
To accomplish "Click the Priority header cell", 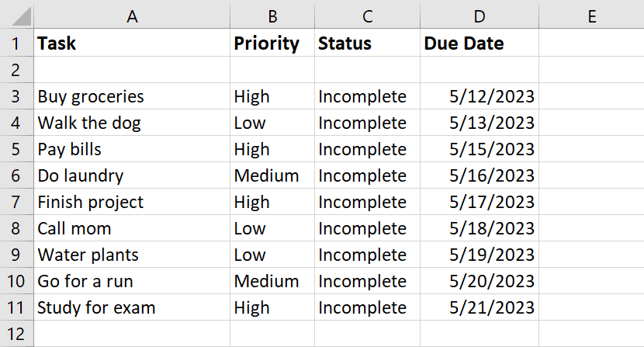I will click(x=272, y=43).
